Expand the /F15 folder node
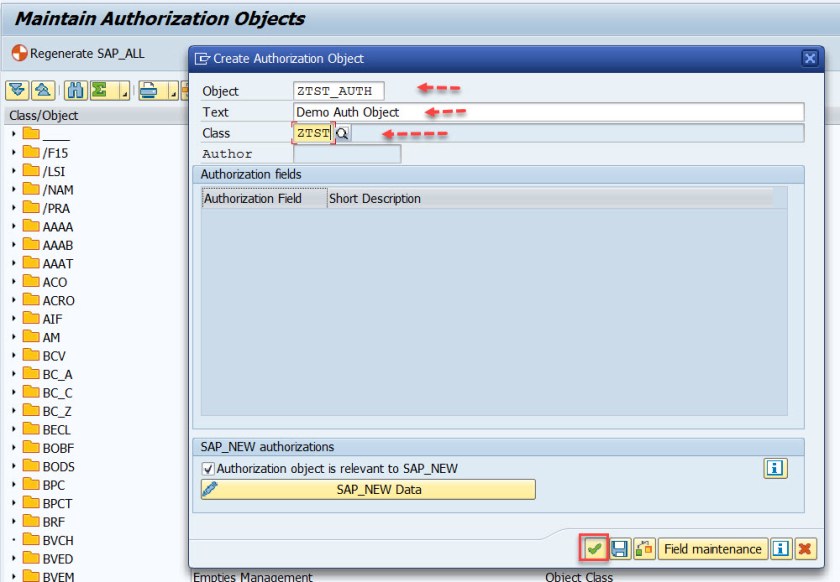840x582 pixels. coord(14,153)
